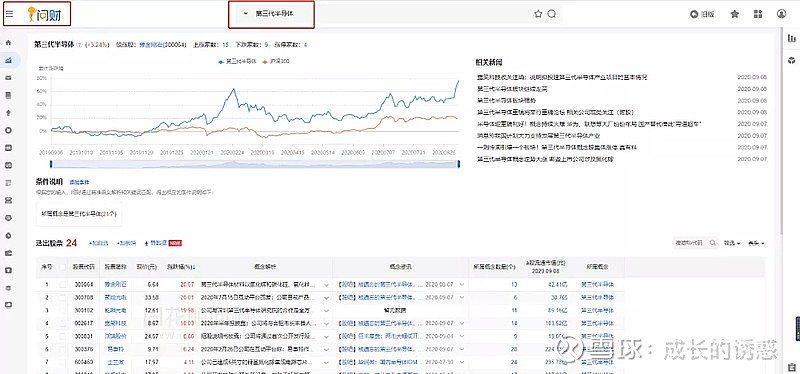Open the stock name link in row 300708
This screenshot has width=800, height=374.
point(115,297)
